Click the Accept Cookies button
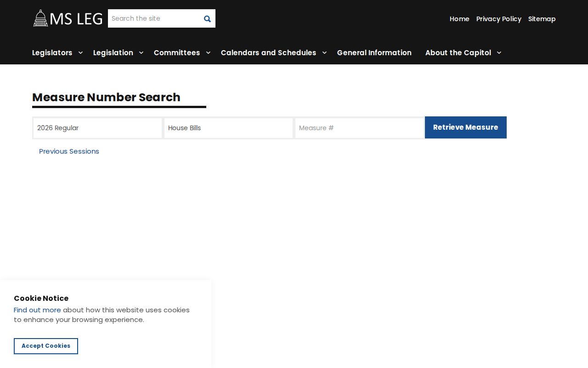 (x=46, y=346)
